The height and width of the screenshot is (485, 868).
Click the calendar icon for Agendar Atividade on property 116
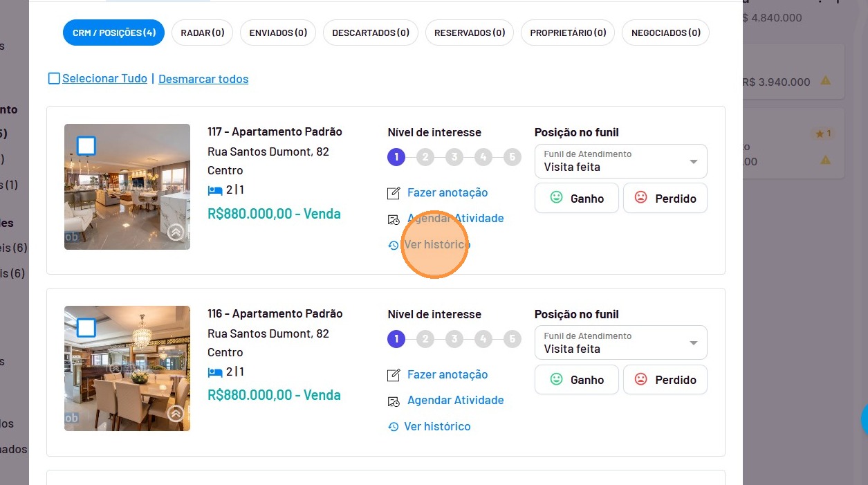394,401
